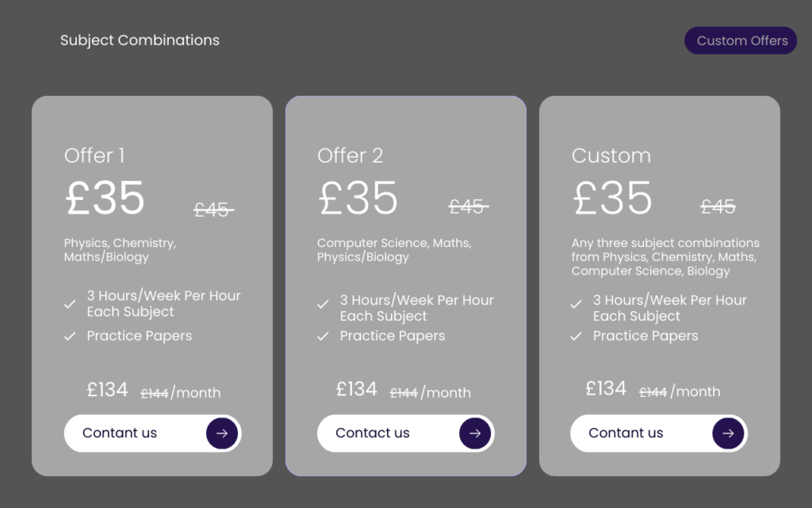The width and height of the screenshot is (812, 508).
Task: Select the Offer 1 card title
Action: click(94, 156)
